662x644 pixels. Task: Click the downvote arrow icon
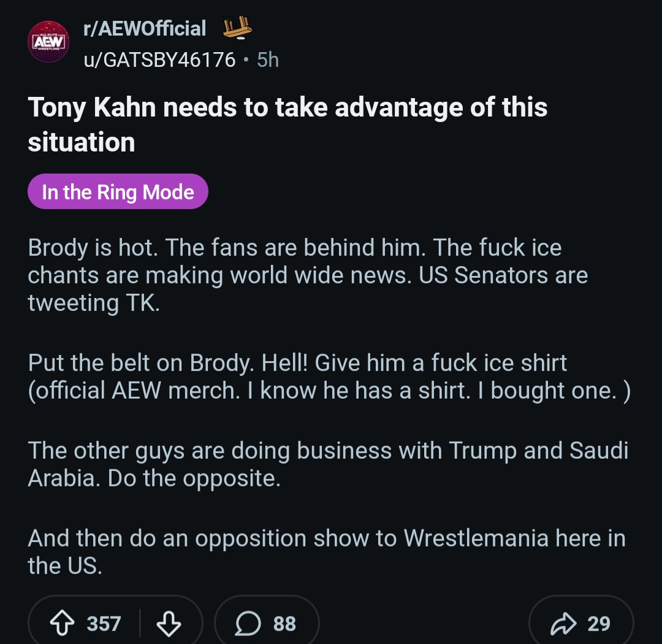click(169, 624)
